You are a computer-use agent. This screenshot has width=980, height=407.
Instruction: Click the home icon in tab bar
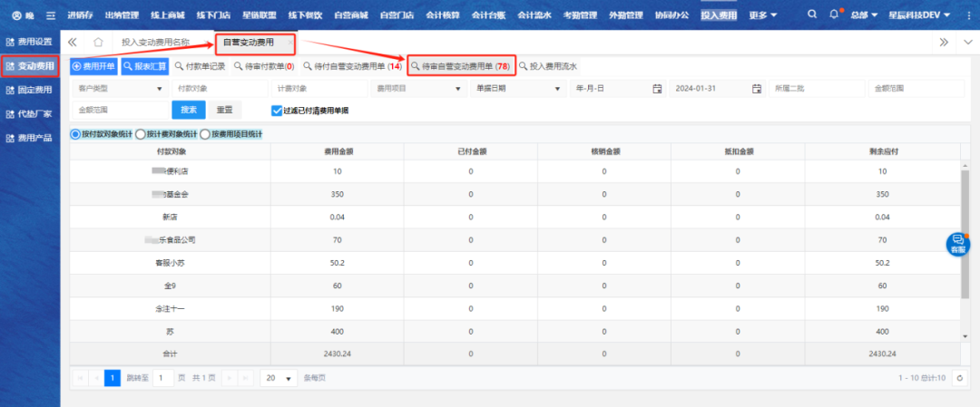click(98, 43)
